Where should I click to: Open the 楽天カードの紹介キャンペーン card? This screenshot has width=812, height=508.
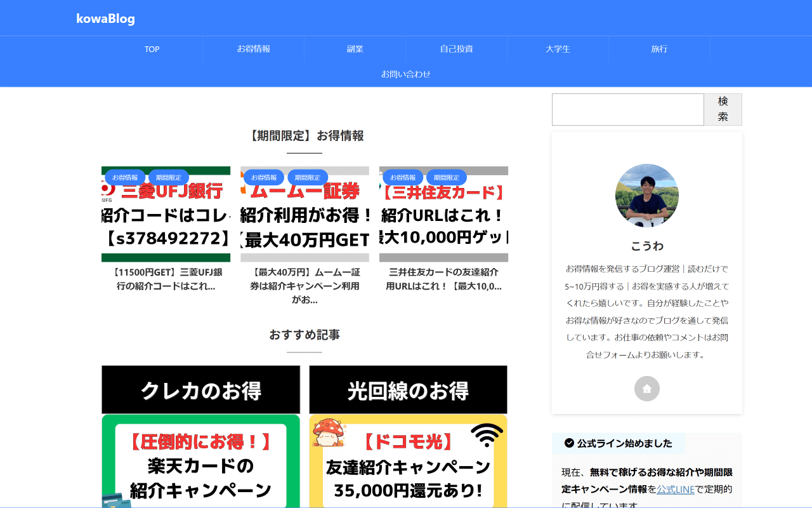coord(200,462)
